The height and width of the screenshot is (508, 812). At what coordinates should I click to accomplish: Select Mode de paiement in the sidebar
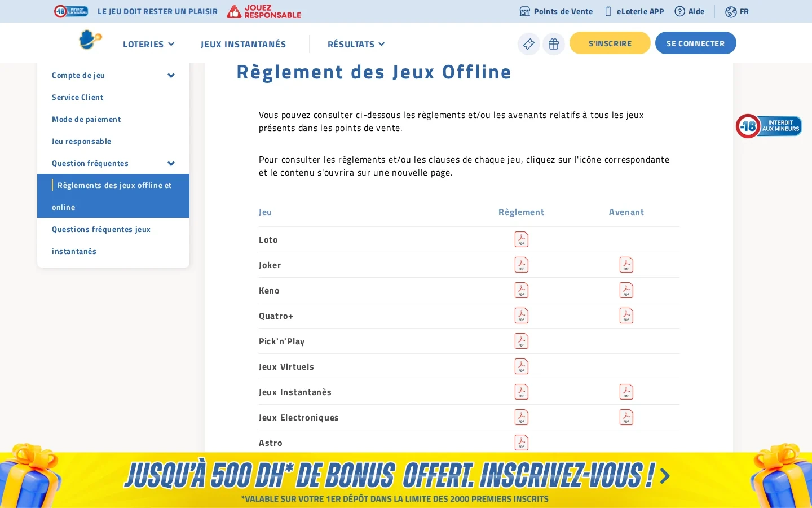[x=86, y=119]
